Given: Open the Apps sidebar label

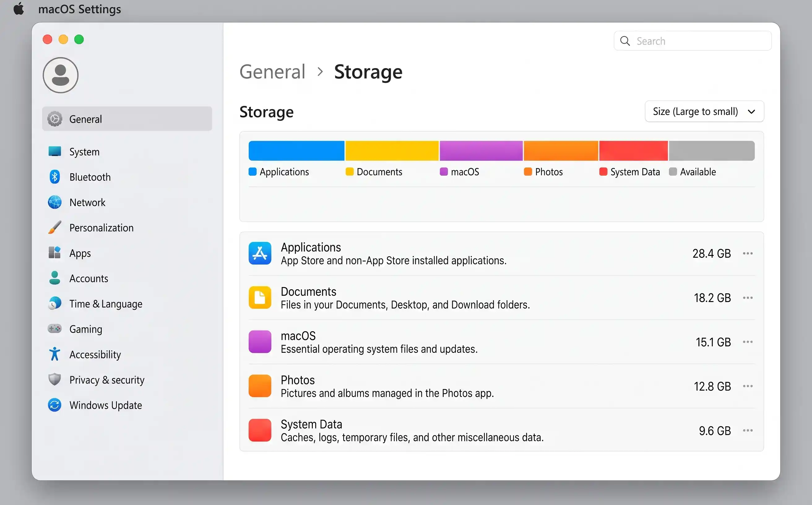Looking at the screenshot, I should (80, 253).
